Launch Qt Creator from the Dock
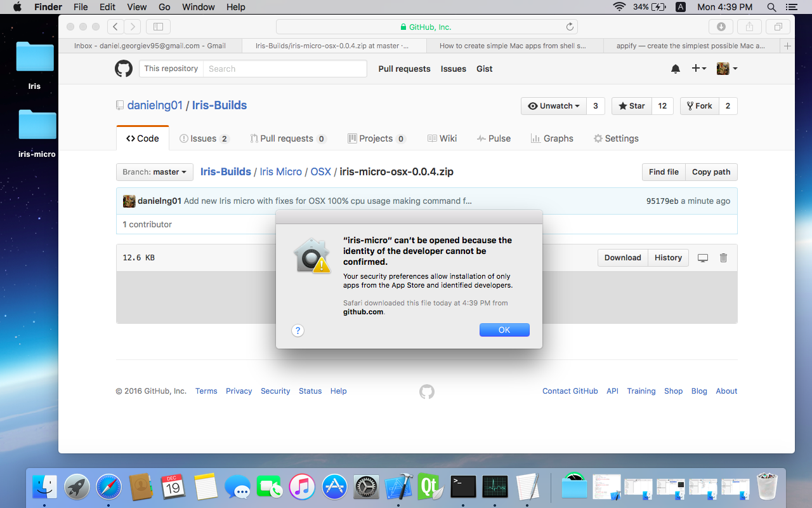812x508 pixels. [431, 487]
